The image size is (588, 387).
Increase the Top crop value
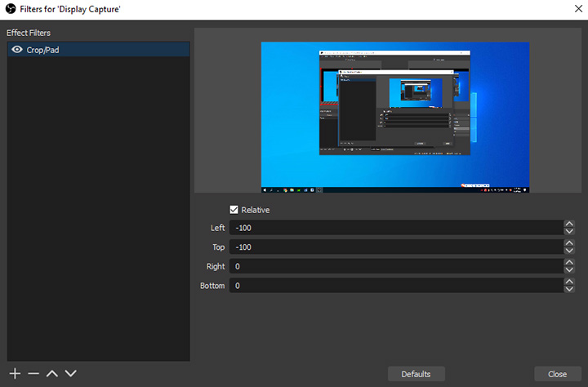[568, 243]
